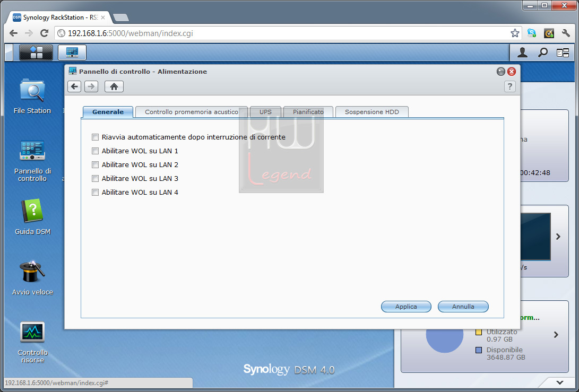Enable Abilitare WOL su LAN 2
Image resolution: width=579 pixels, height=392 pixels.
96,164
